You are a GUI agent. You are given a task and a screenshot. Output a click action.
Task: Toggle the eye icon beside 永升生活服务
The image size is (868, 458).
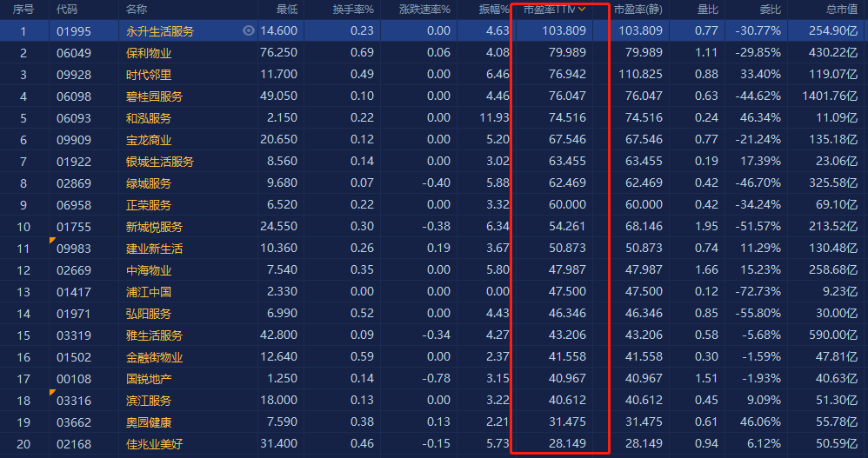coord(249,31)
